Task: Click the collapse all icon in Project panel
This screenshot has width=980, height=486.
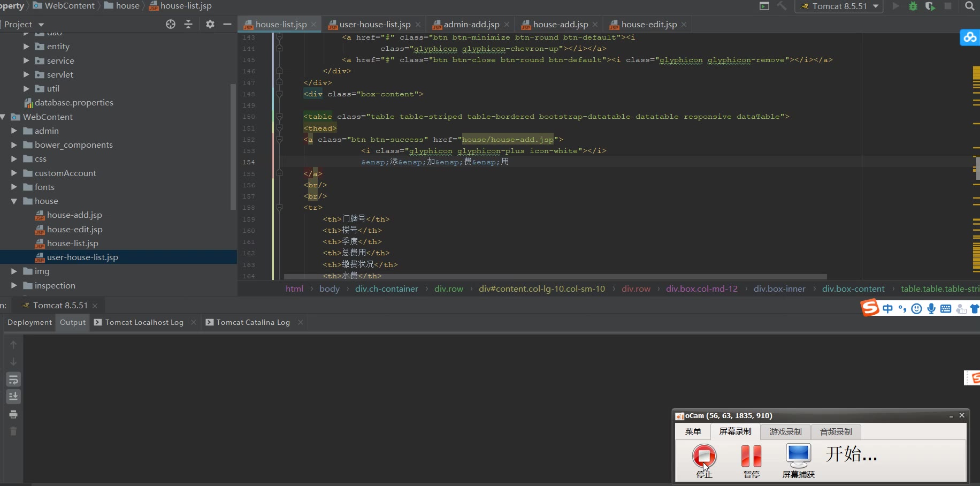Action: [188, 24]
